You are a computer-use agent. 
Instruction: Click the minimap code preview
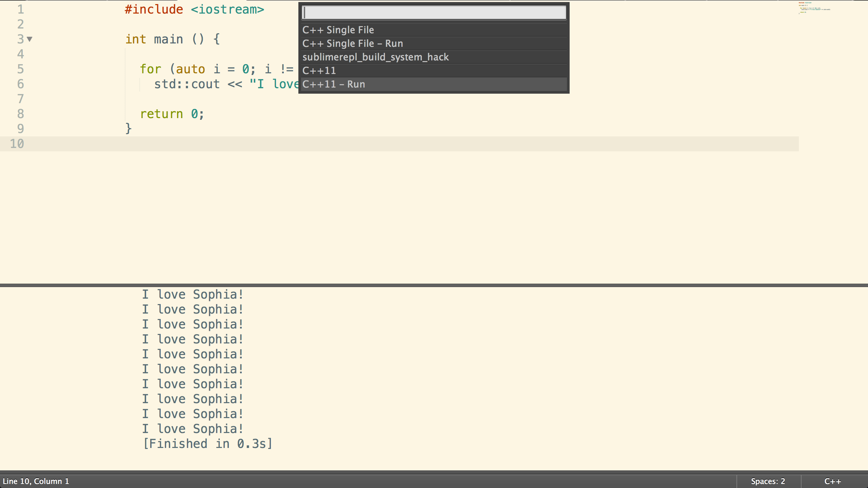814,8
